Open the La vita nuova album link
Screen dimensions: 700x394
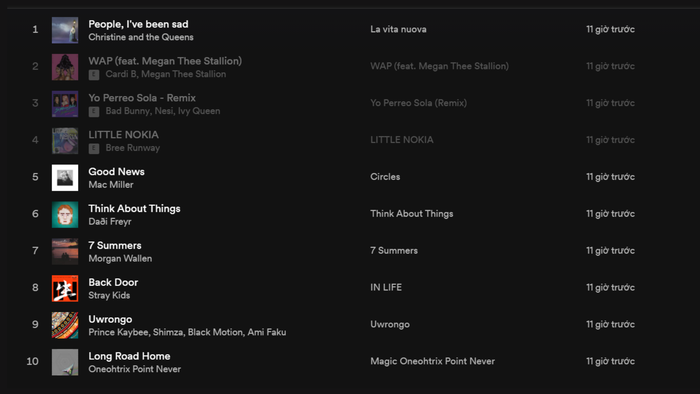pyautogui.click(x=398, y=29)
